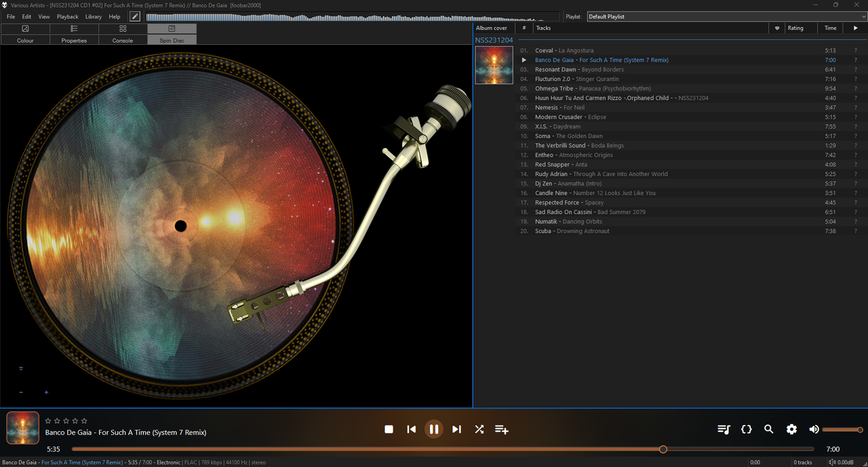Sort by the Time column header
This screenshot has width=868, height=467.
[831, 28]
